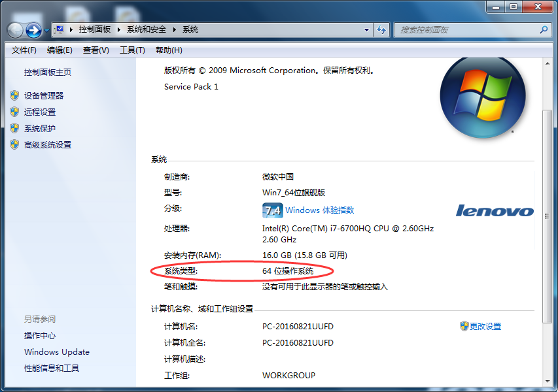
Task: Open 系统保护 link
Action: coord(40,128)
